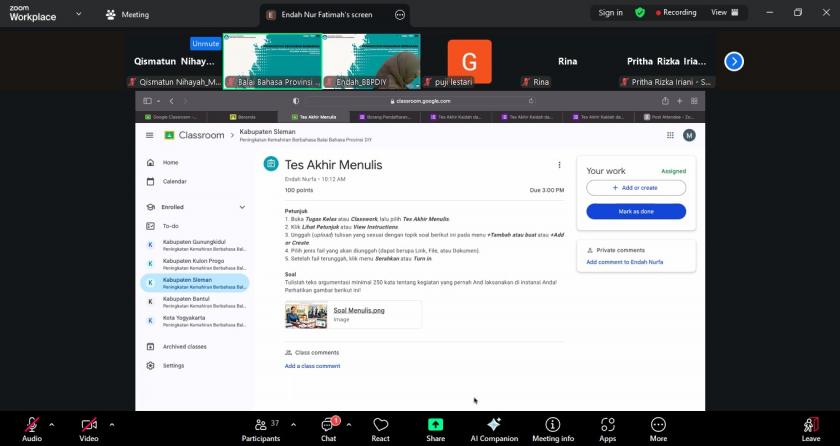Open the Apps panel
The width and height of the screenshot is (840, 446).
(x=607, y=428)
